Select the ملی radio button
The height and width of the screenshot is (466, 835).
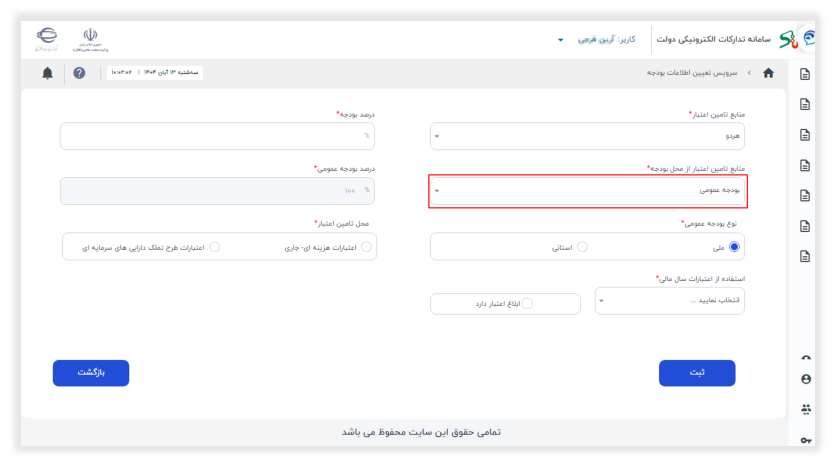(734, 247)
